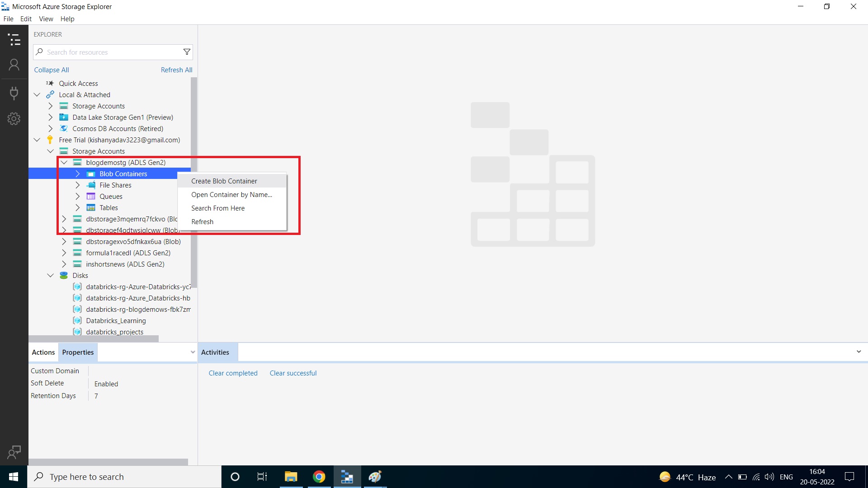Expand the Tables node
Image resolution: width=868 pixels, height=488 pixels.
[78, 207]
